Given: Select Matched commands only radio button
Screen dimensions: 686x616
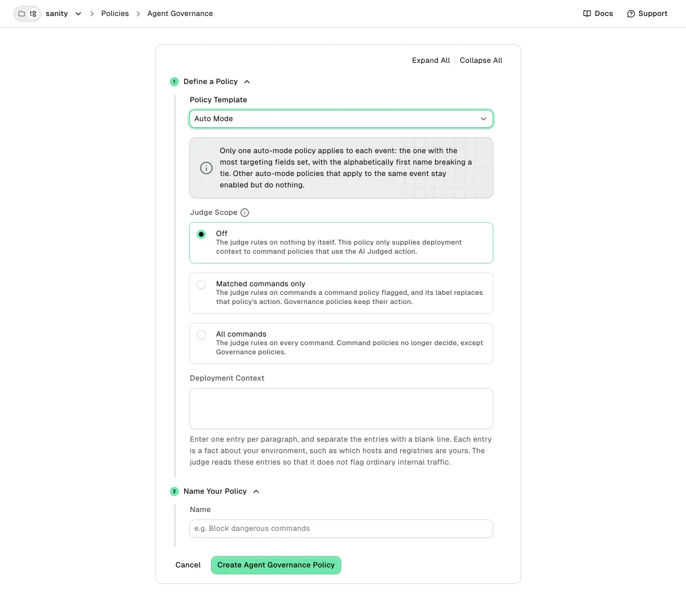Looking at the screenshot, I should pyautogui.click(x=201, y=285).
